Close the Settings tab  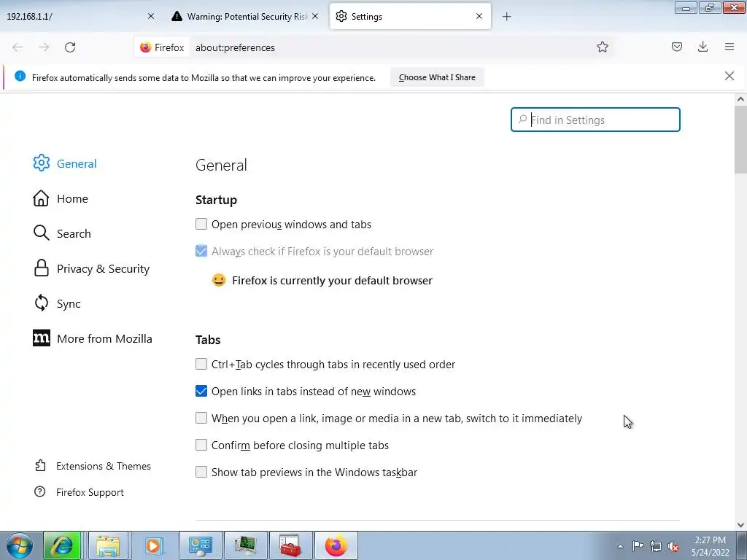[x=479, y=16]
